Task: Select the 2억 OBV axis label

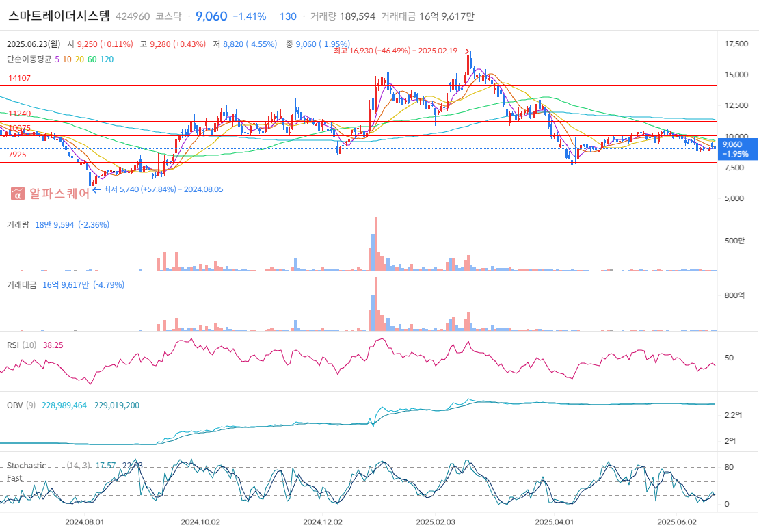Action: [x=730, y=441]
